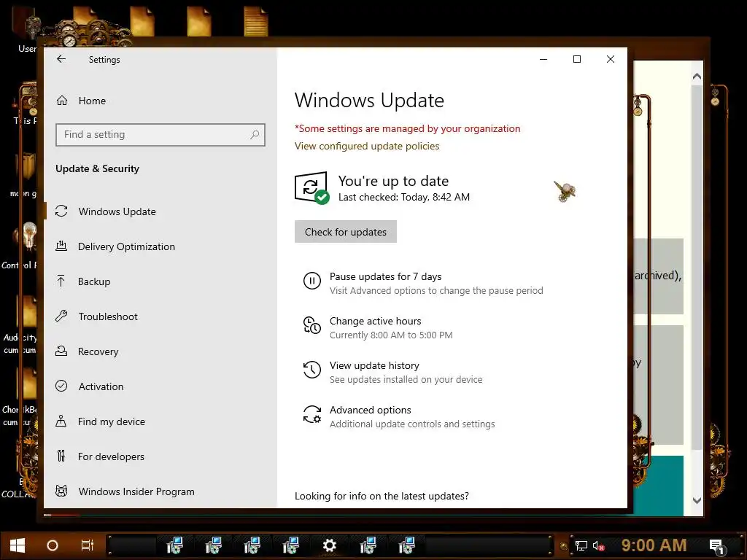The image size is (747, 560).
Task: Open the Activation section
Action: (x=160, y=386)
